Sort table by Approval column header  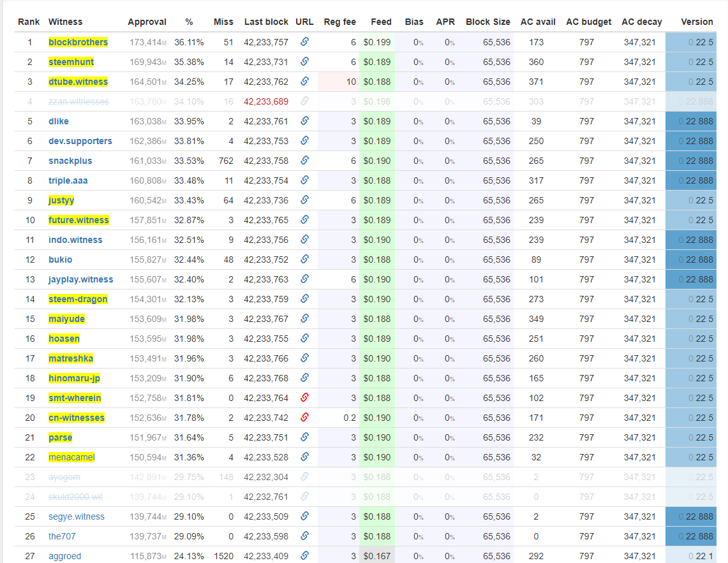coord(147,22)
